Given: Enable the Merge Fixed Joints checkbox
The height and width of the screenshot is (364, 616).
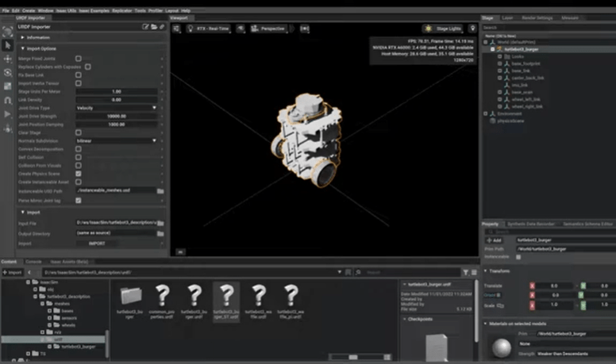Looking at the screenshot, I should 79,59.
